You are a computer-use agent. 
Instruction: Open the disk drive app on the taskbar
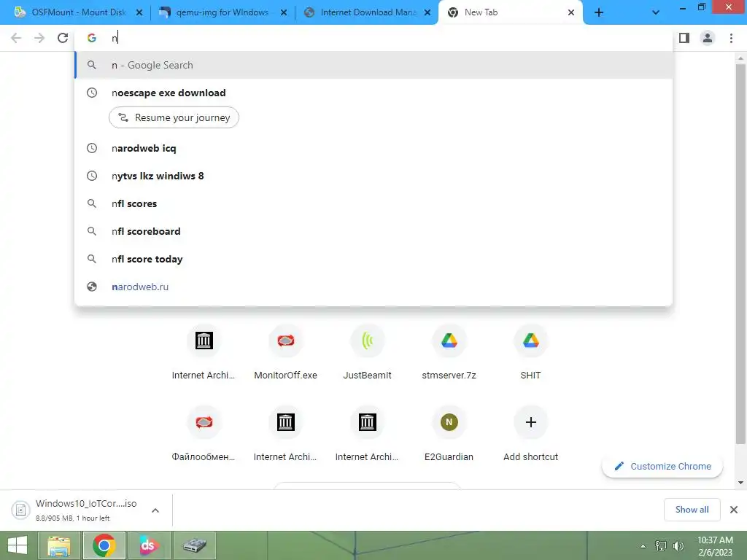(x=195, y=545)
